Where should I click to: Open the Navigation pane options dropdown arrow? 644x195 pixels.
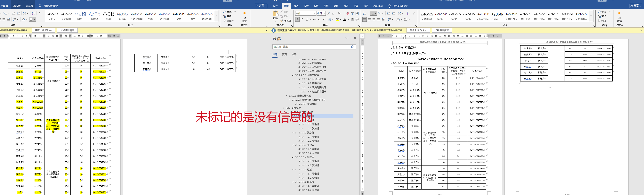347,38
